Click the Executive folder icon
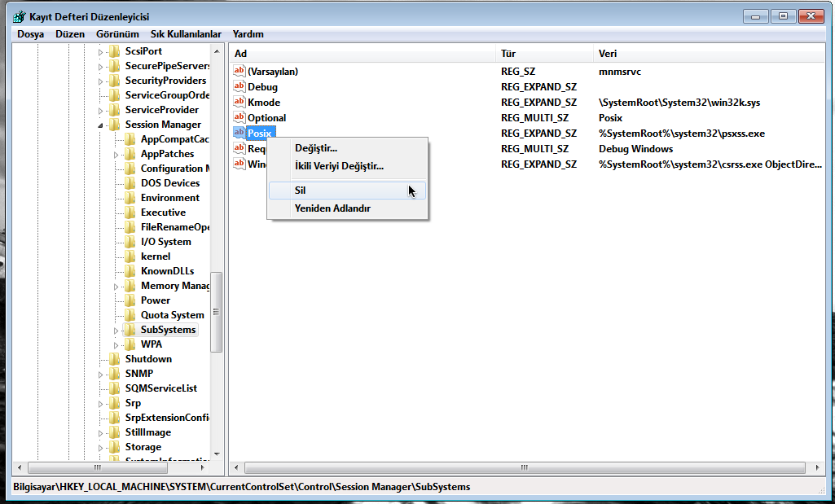Image resolution: width=835 pixels, height=504 pixels. coord(130,213)
